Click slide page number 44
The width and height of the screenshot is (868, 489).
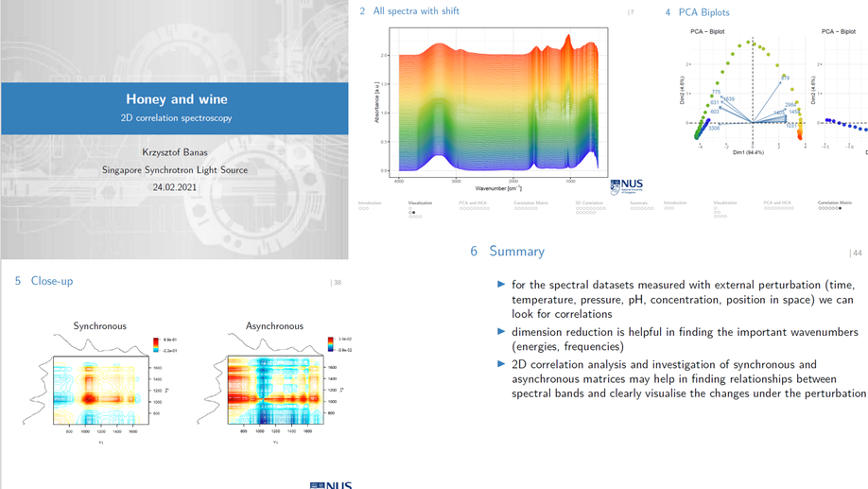(857, 253)
